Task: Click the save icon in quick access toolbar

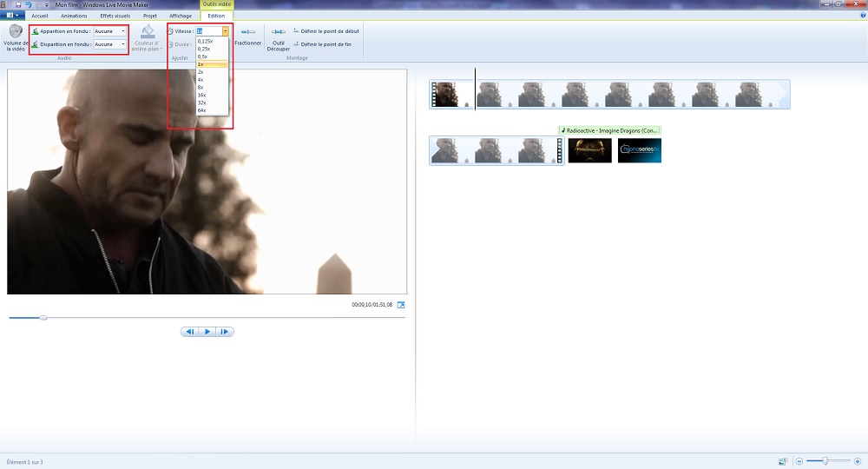Action: (x=18, y=4)
